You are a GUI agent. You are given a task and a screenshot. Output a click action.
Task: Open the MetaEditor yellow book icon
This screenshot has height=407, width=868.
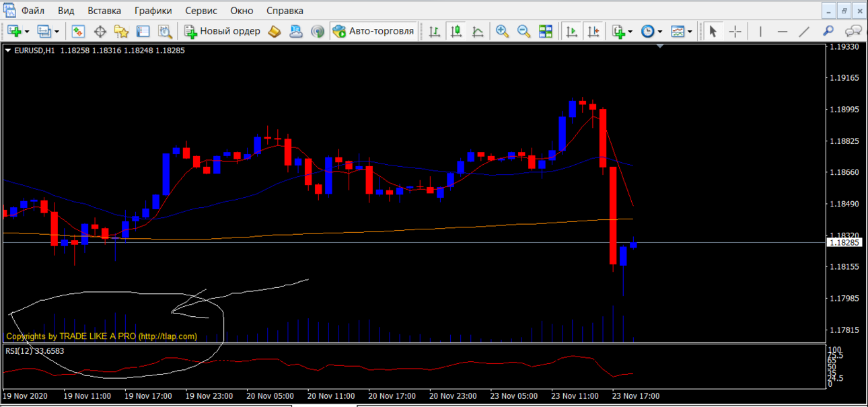[x=274, y=31]
